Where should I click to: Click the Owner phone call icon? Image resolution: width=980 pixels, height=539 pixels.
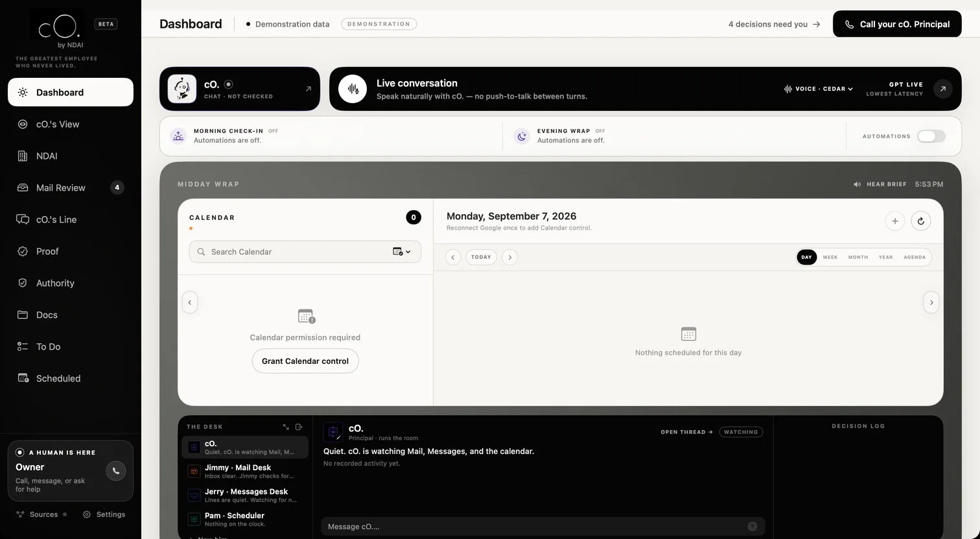(x=116, y=471)
